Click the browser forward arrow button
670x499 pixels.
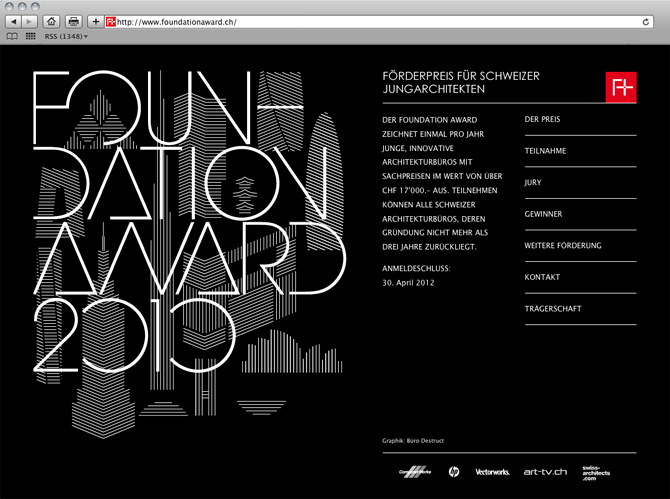point(30,21)
